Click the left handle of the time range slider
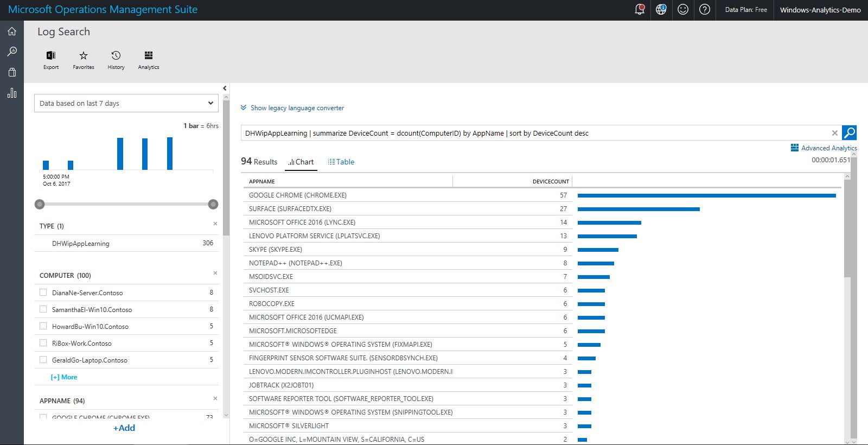This screenshot has height=445, width=868. (40, 204)
